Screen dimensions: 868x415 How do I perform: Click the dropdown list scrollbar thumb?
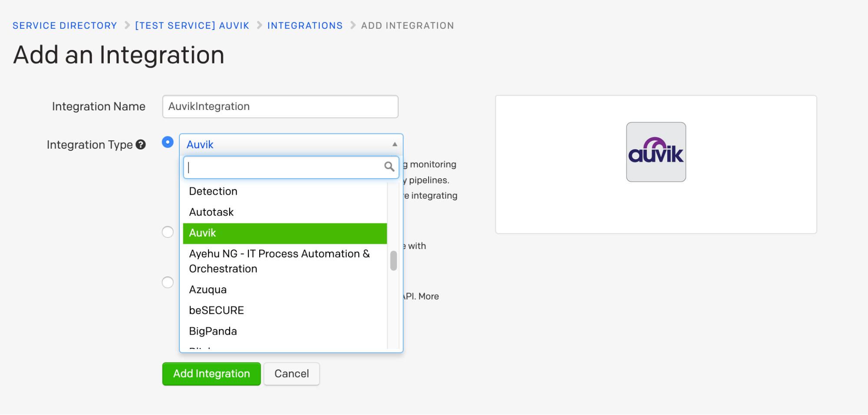[393, 261]
